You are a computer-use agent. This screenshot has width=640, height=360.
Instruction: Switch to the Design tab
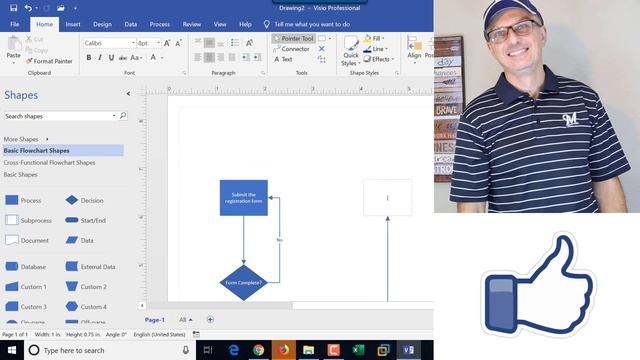[x=102, y=24]
